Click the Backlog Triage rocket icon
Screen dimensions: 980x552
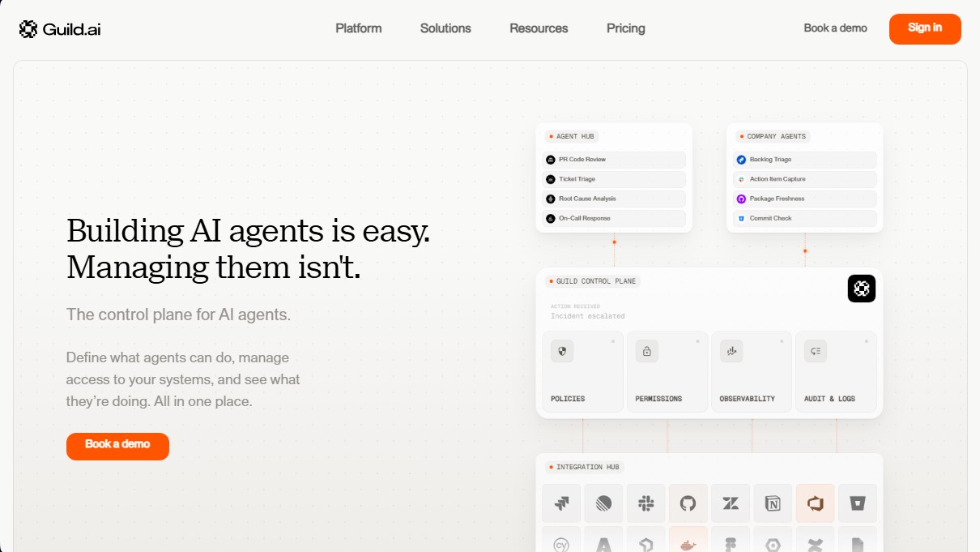point(741,160)
